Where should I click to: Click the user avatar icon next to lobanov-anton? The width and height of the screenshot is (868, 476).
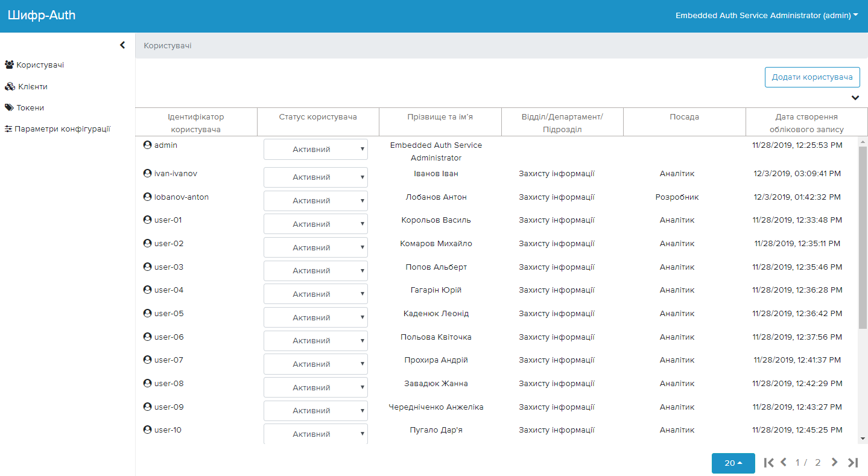[147, 197]
